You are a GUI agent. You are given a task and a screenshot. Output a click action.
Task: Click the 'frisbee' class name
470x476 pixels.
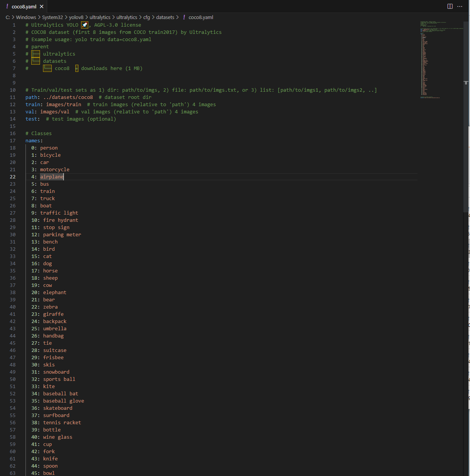[53, 358]
